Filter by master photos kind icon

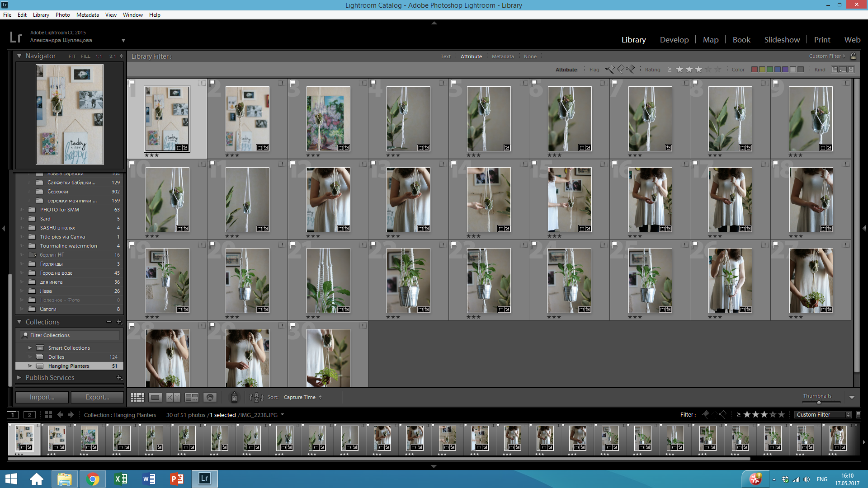[835, 70]
